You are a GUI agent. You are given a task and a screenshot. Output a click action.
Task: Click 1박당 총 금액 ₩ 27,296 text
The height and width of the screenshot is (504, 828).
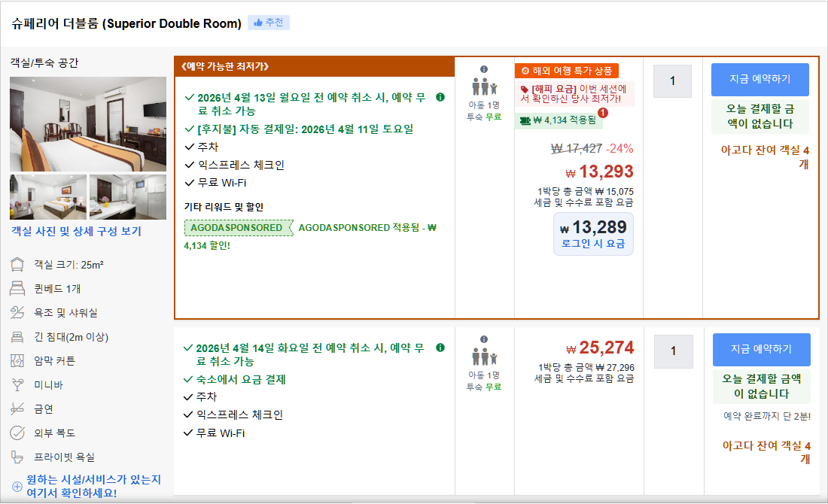pos(586,367)
